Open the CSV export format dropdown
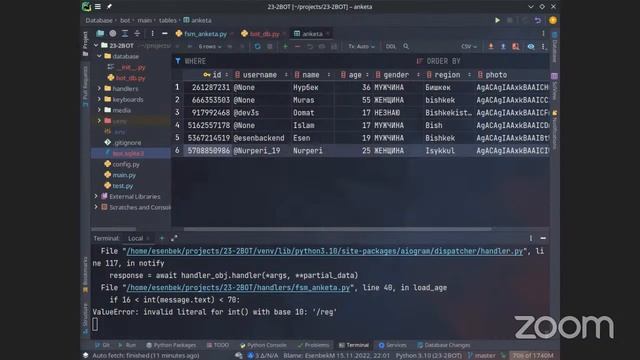 coord(469,47)
